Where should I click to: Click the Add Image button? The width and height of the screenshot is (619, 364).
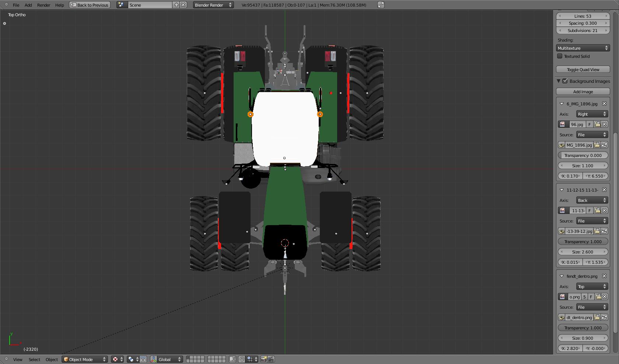583,92
